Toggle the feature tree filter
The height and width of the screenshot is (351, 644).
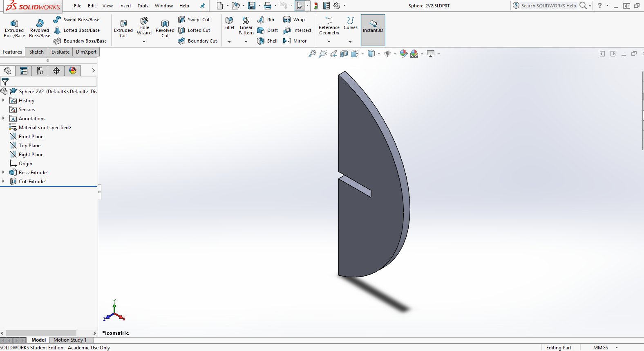pos(5,81)
